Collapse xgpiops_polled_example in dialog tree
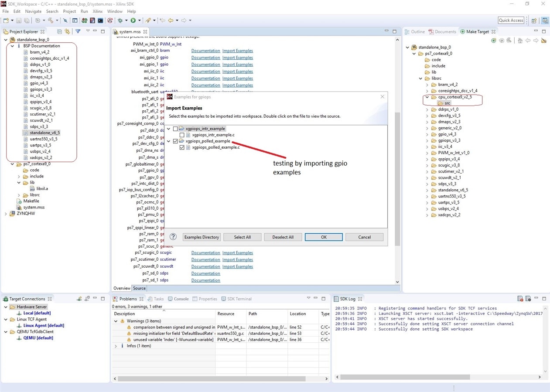Image resolution: width=550 pixels, height=392 pixels. point(169,141)
